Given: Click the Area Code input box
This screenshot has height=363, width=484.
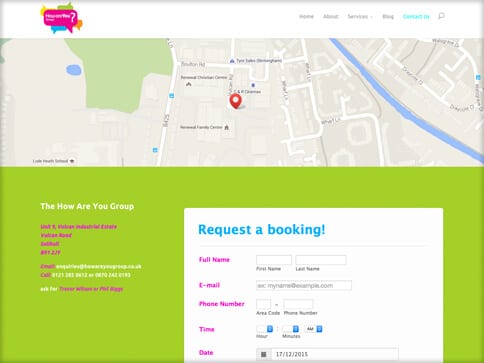Looking at the screenshot, I should tap(264, 304).
